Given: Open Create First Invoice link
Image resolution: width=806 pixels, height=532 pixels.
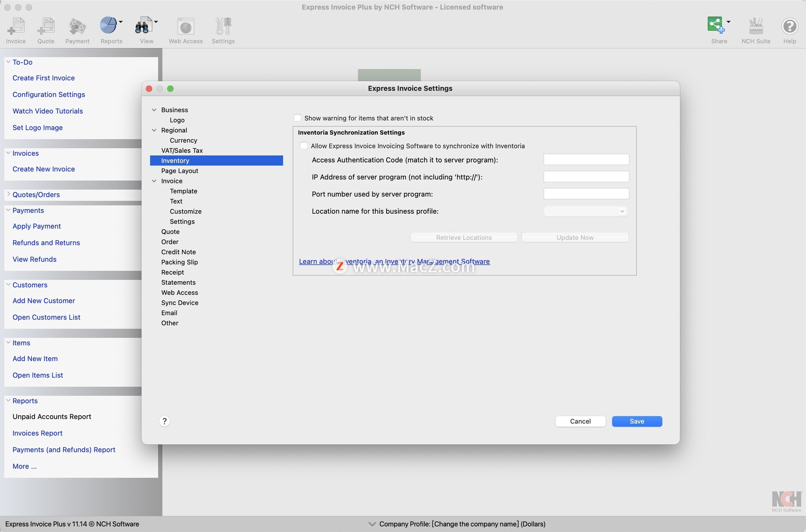Looking at the screenshot, I should (x=44, y=78).
